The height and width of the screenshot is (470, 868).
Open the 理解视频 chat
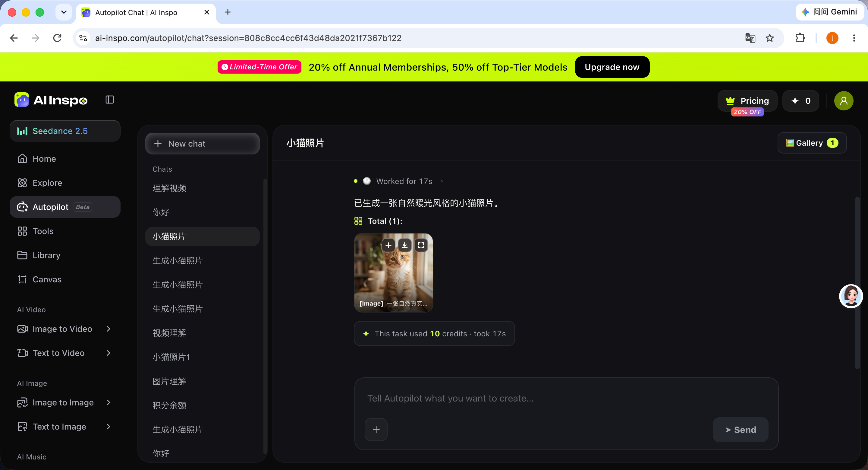coord(202,188)
